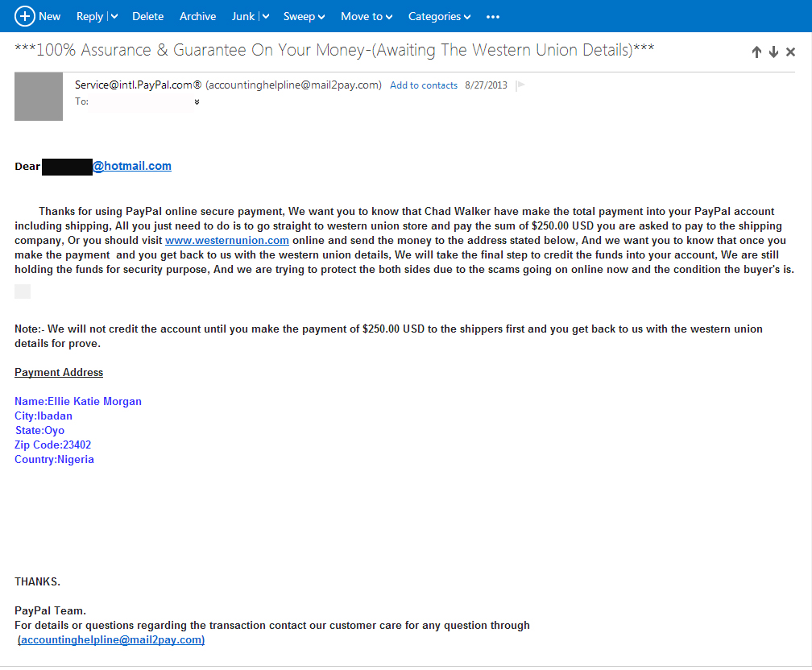Viewport: 812px width, 670px height.
Task: Open the Move to menu
Action: click(367, 17)
